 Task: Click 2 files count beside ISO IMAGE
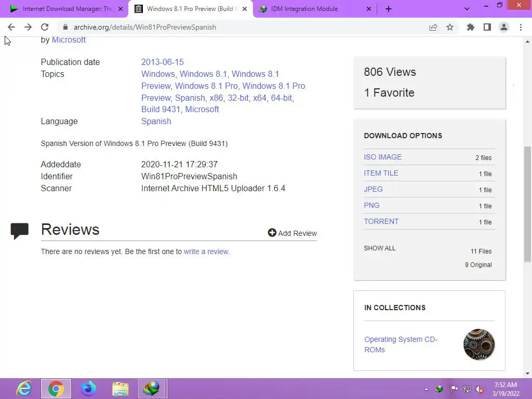[483, 158]
